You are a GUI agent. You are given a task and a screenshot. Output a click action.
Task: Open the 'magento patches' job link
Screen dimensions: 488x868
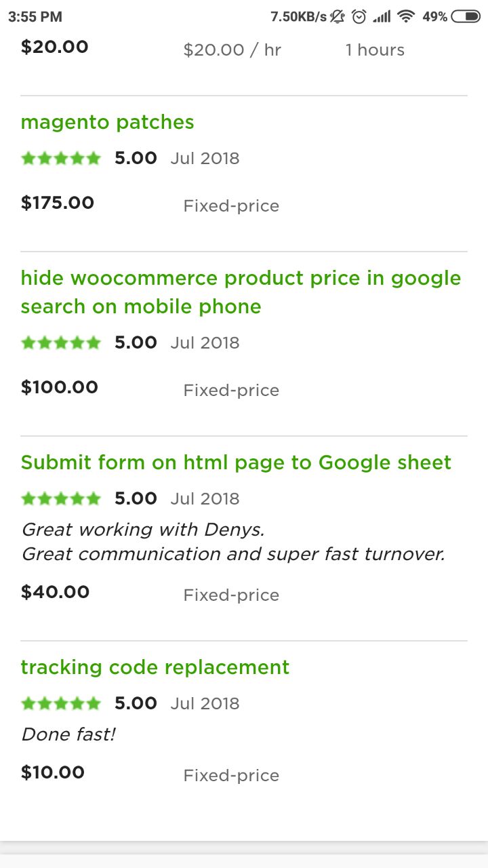[x=107, y=122]
